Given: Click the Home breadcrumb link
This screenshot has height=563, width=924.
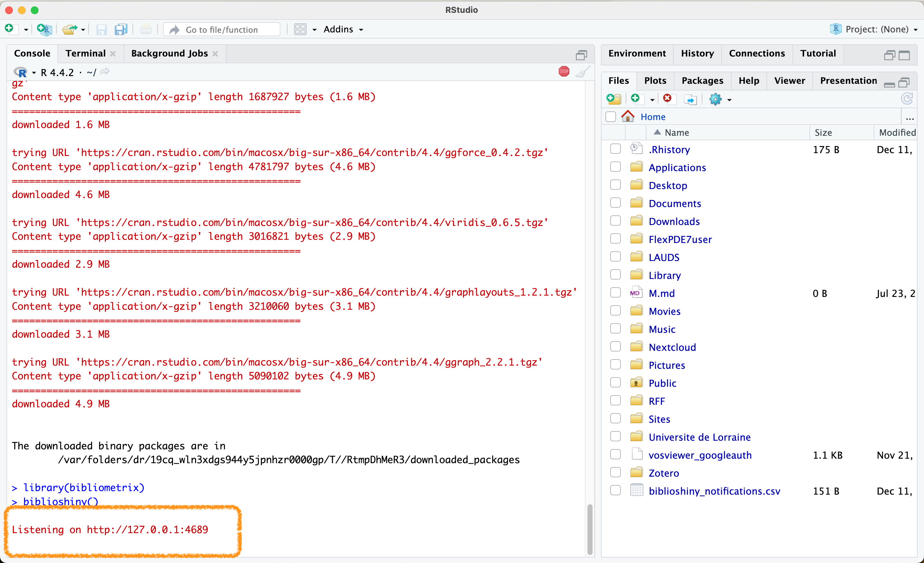Looking at the screenshot, I should [653, 117].
